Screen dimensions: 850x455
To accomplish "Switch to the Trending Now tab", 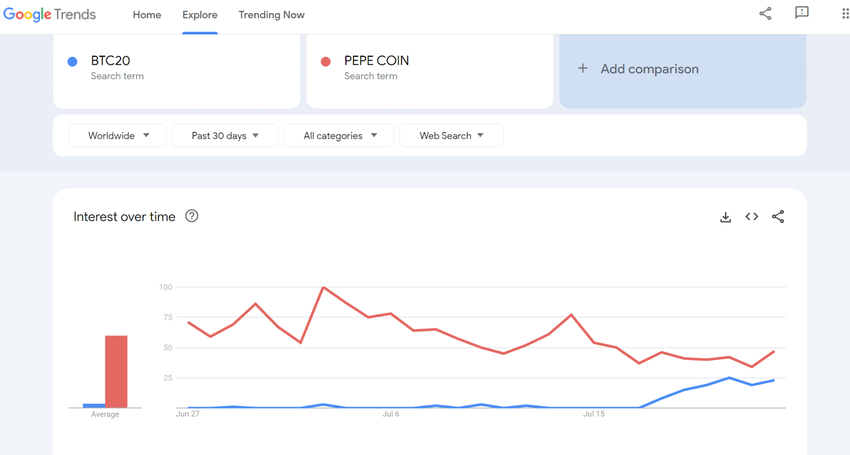I will pos(271,15).
